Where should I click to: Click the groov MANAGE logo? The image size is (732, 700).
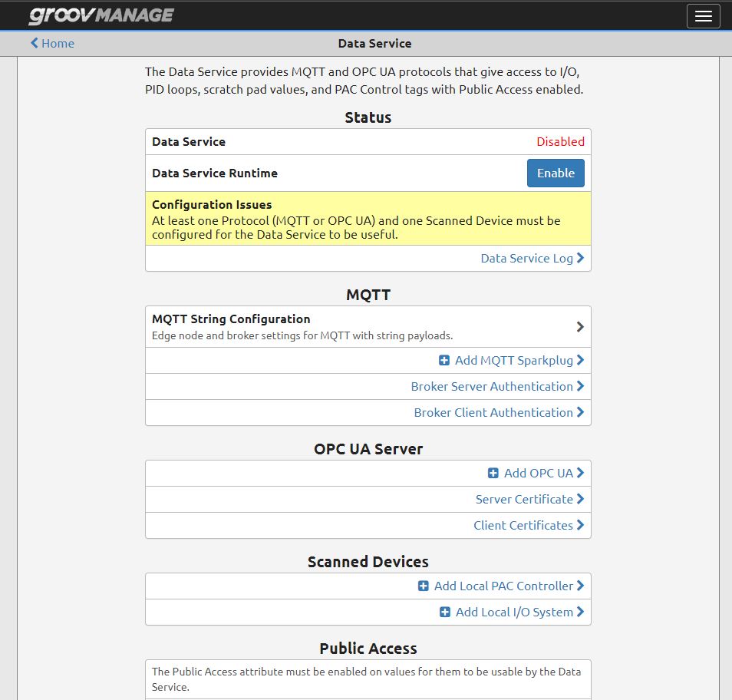click(101, 15)
